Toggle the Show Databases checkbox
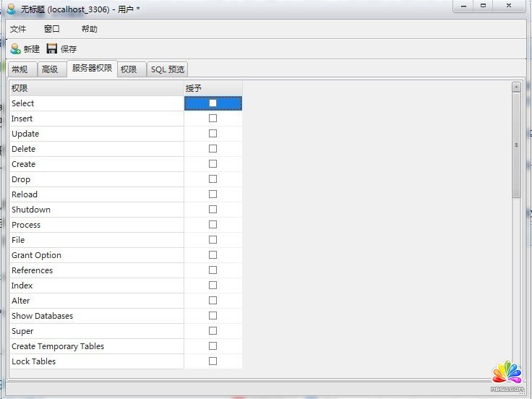The height and width of the screenshot is (399, 532). tap(213, 316)
